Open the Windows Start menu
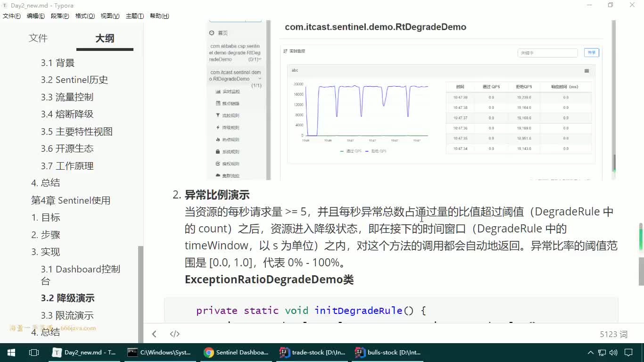The width and height of the screenshot is (644, 362). tap(11, 353)
